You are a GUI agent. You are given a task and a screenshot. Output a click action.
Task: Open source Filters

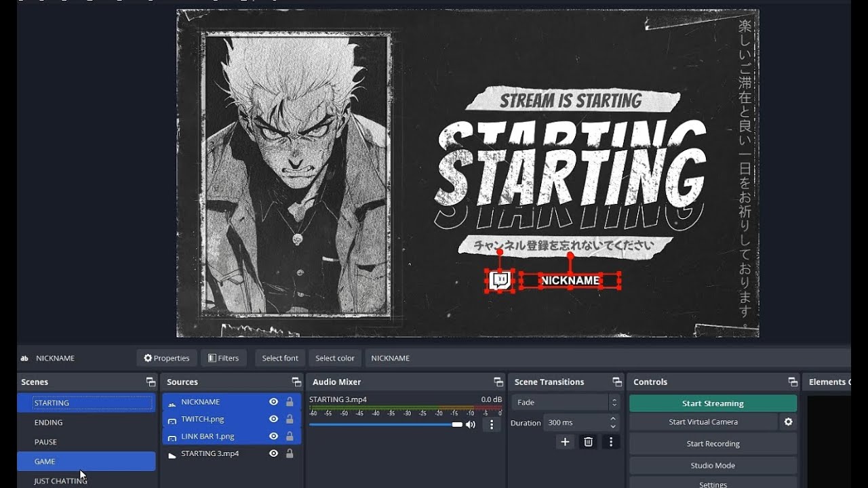pyautogui.click(x=224, y=358)
